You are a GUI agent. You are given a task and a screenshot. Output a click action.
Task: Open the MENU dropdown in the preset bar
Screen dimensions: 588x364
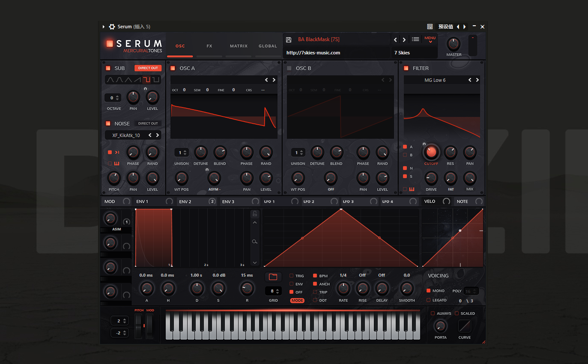(x=430, y=39)
